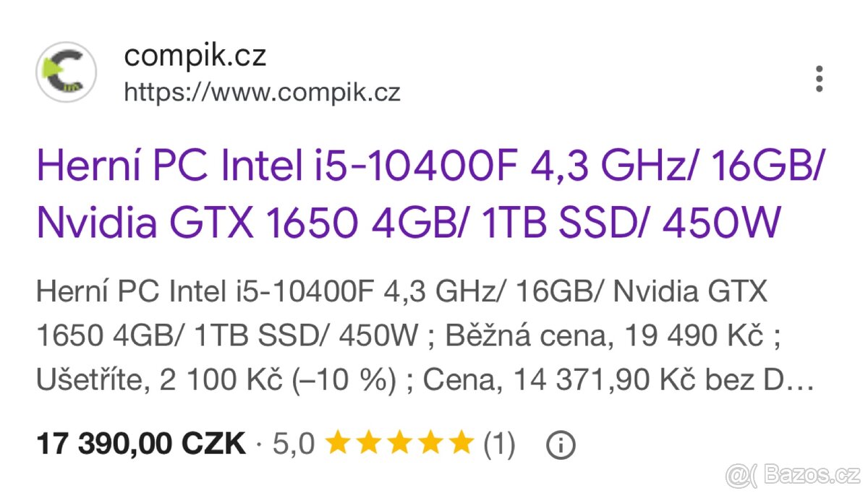This screenshot has width=868, height=496.
Task: Expand more options via the vertical dots
Action: [819, 78]
